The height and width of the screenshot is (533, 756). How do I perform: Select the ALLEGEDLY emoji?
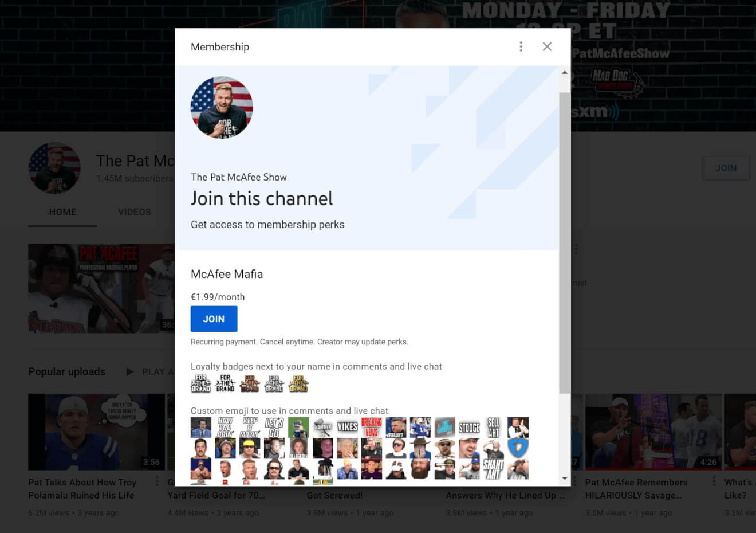pyautogui.click(x=298, y=448)
